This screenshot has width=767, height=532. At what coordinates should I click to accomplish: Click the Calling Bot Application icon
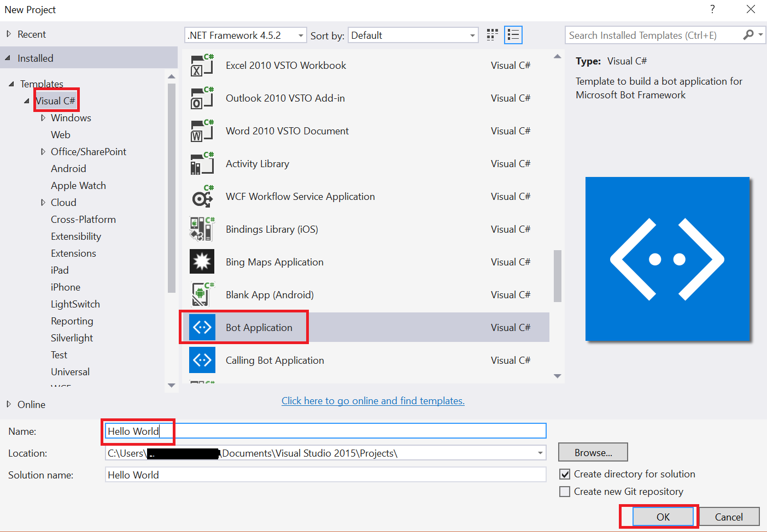[202, 360]
